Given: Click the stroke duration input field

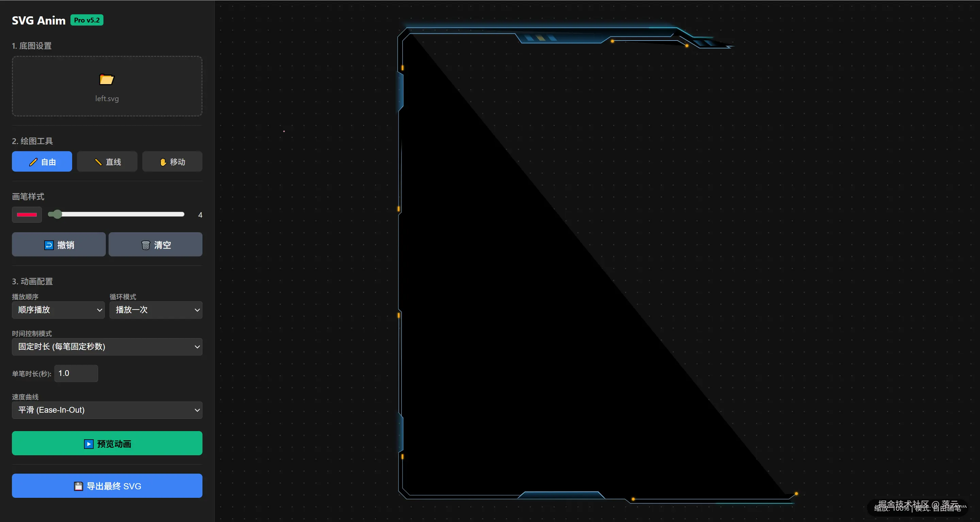Looking at the screenshot, I should click(76, 373).
